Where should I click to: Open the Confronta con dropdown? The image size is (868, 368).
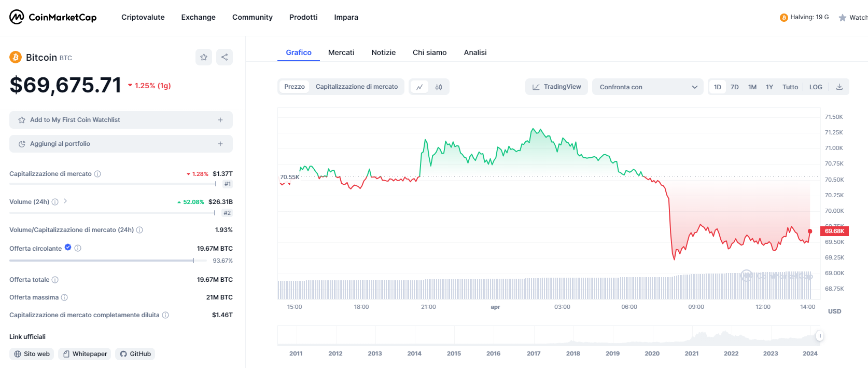[648, 87]
